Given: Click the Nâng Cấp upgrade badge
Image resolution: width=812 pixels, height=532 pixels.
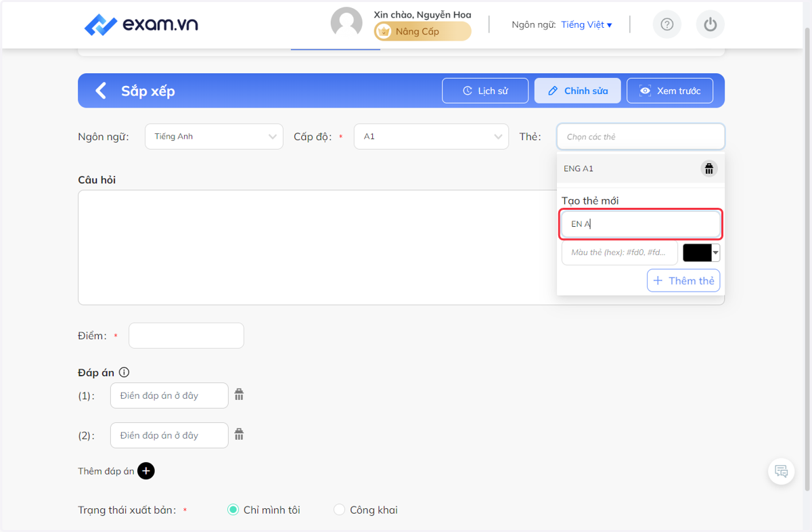Looking at the screenshot, I should click(423, 31).
